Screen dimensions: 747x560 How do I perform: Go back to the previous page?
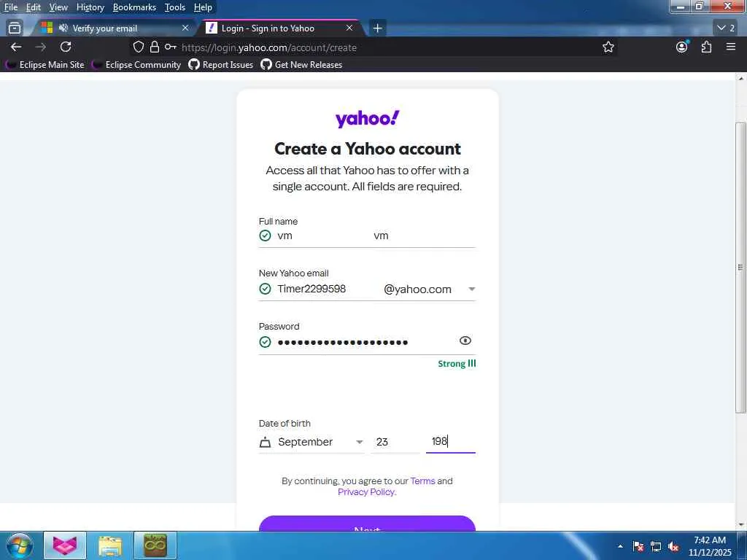click(16, 47)
